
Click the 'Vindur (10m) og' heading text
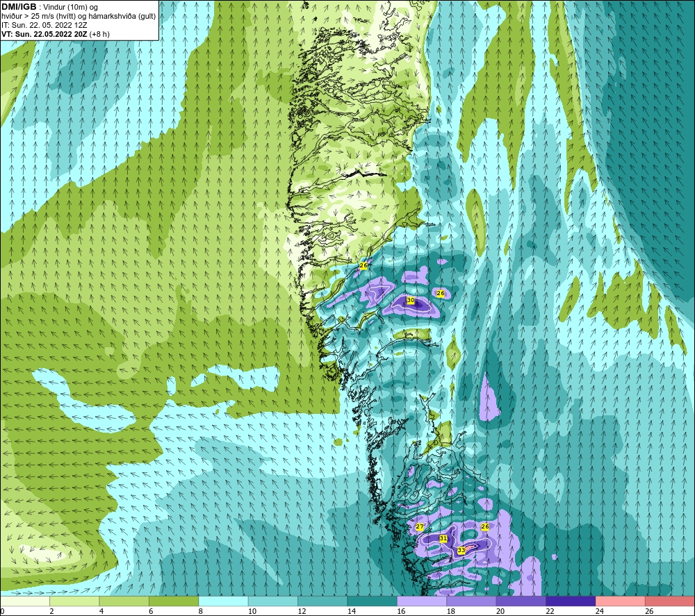(70, 8)
